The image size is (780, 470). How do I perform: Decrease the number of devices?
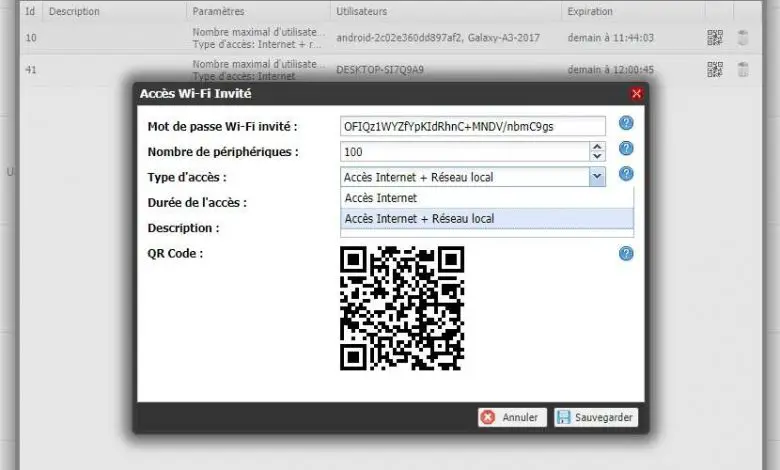tap(597, 156)
